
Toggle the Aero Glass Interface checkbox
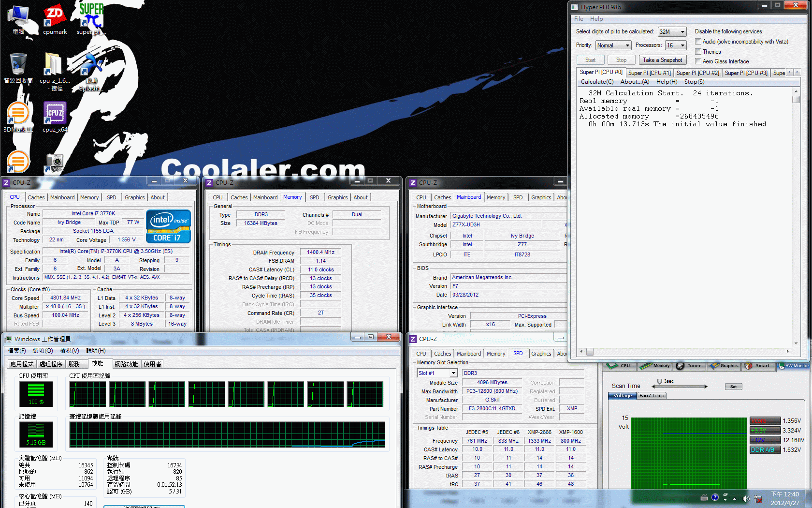coord(698,61)
